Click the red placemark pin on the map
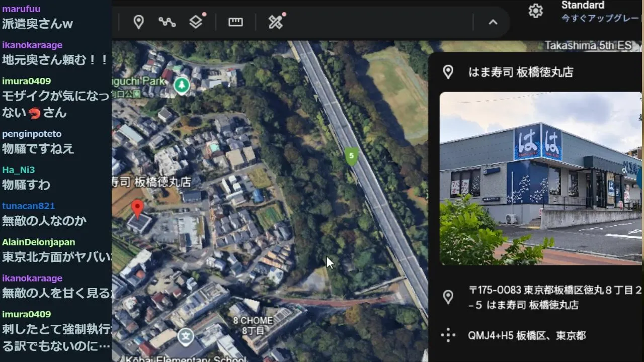 tap(137, 209)
